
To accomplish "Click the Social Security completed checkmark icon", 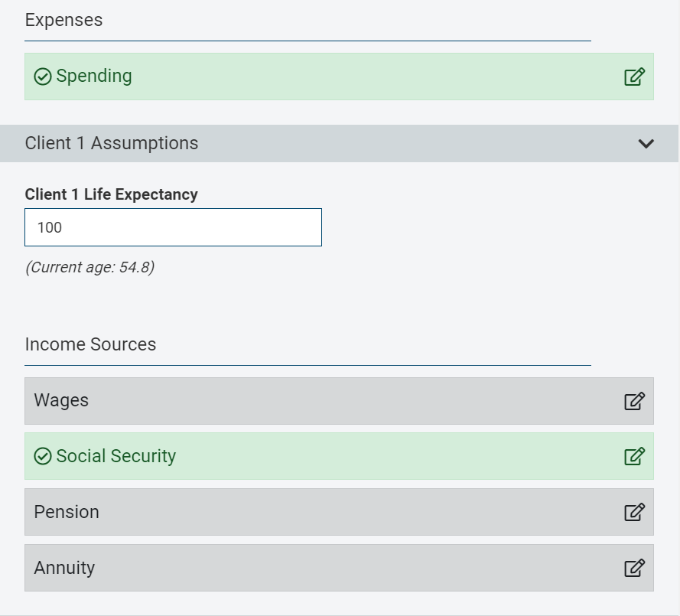I will (43, 456).
